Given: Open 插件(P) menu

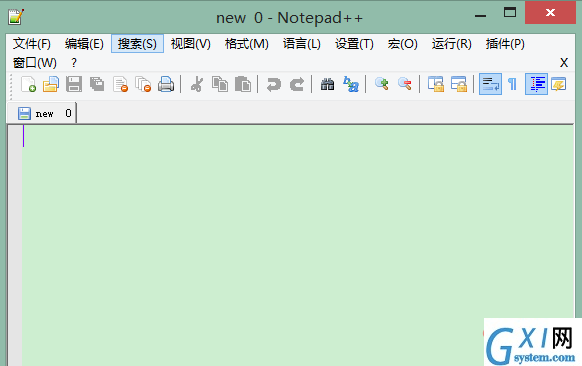Looking at the screenshot, I should (x=505, y=44).
